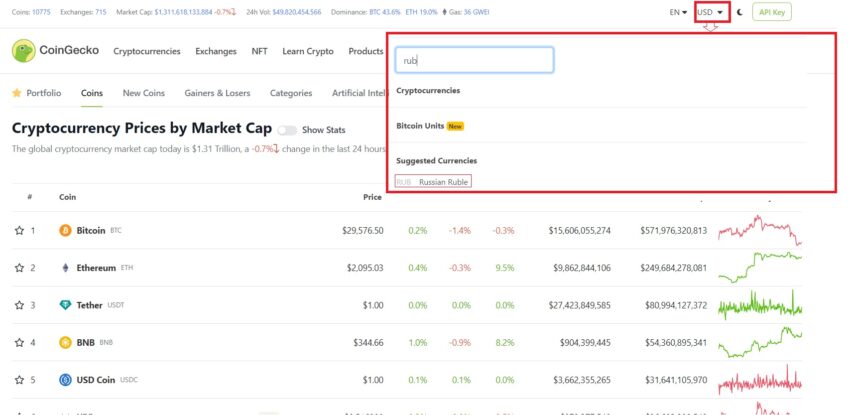850x415 pixels.
Task: Favorite Ethereum with its star toggle
Action: point(19,268)
